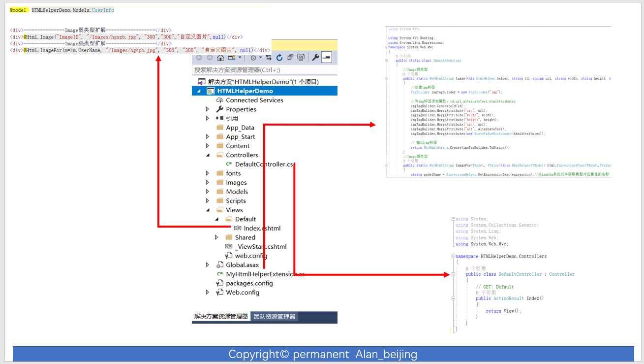Click the Global.asax file icon
Viewport: 644px width, 364px height.
point(219,265)
